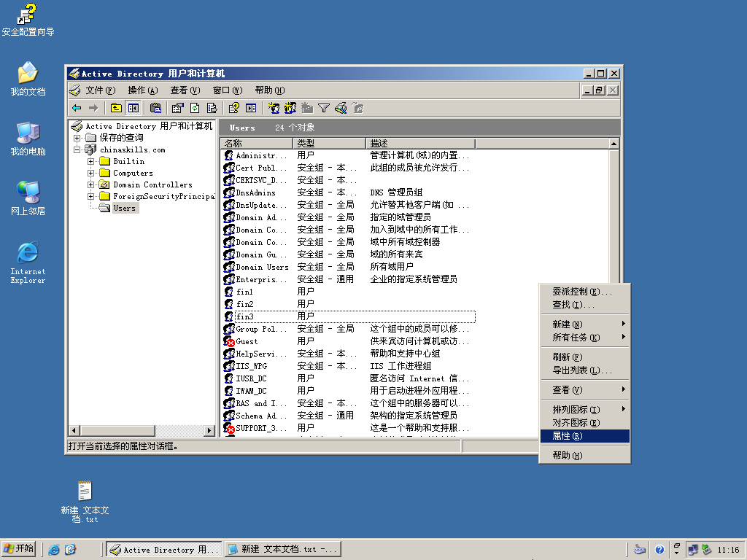Create a new group via toolbar icon

coord(290,108)
